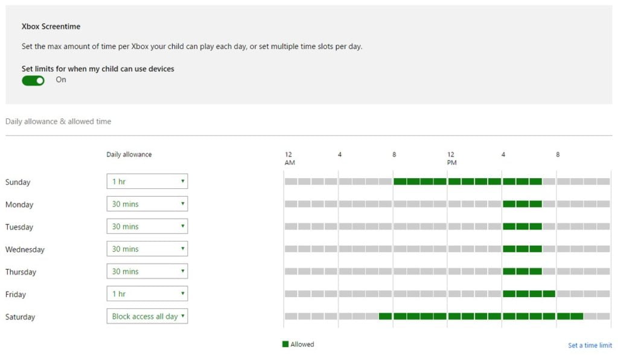The width and height of the screenshot is (618, 364).
Task: Click the Sunday schedule time bar
Action: [x=447, y=182]
